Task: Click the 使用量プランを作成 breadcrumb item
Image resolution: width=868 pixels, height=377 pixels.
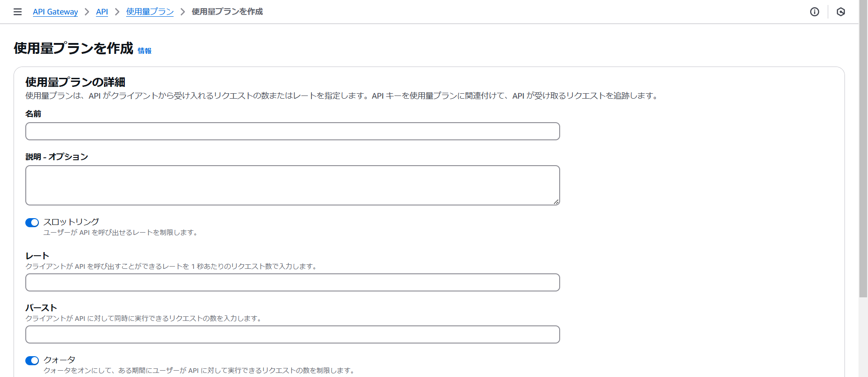Action: [227, 12]
